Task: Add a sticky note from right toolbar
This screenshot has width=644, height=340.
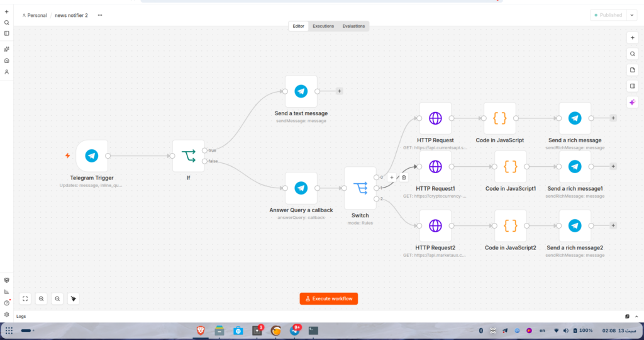Action: [633, 70]
